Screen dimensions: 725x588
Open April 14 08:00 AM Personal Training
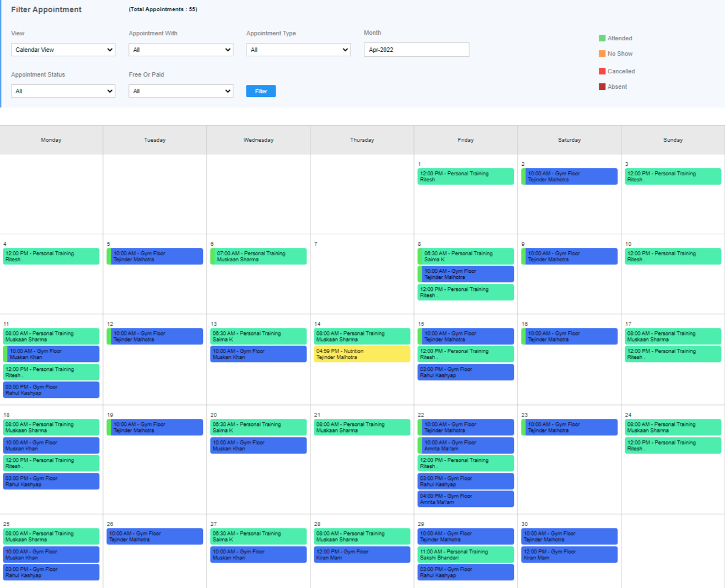[x=362, y=336]
